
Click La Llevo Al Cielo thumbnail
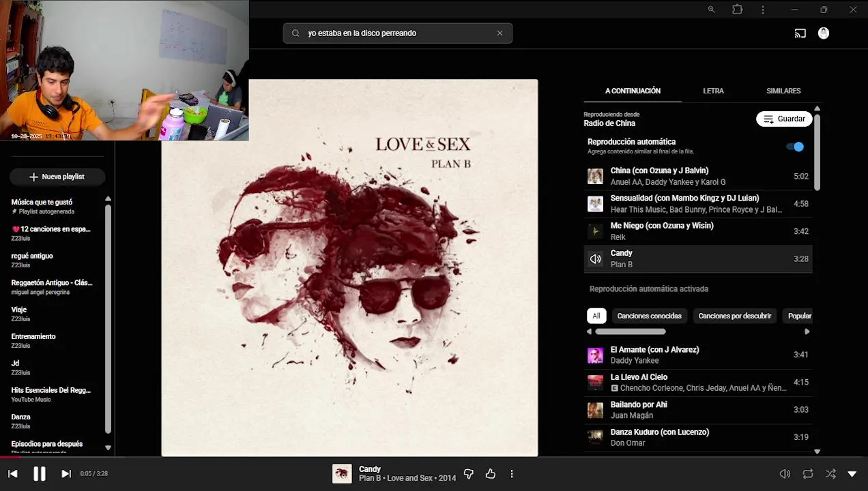(596, 383)
